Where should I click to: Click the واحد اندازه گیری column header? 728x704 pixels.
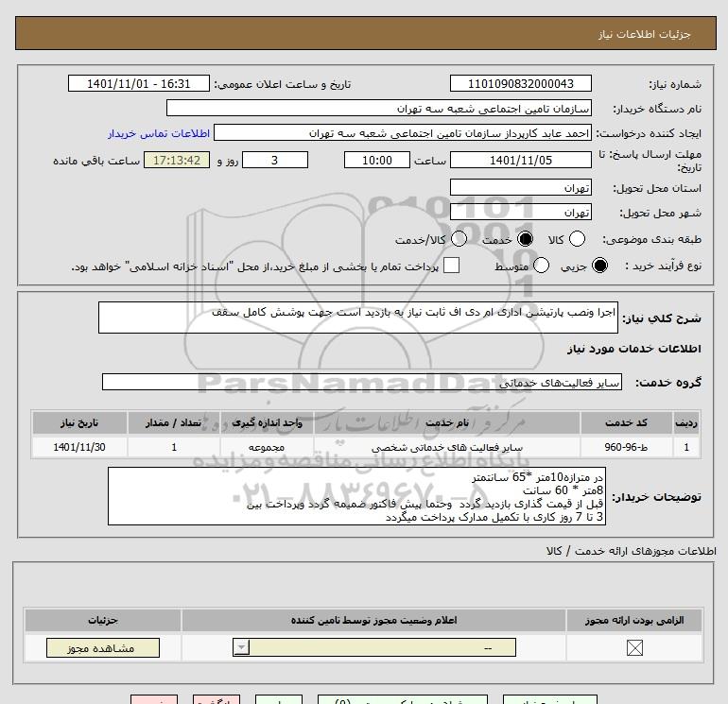point(267,422)
